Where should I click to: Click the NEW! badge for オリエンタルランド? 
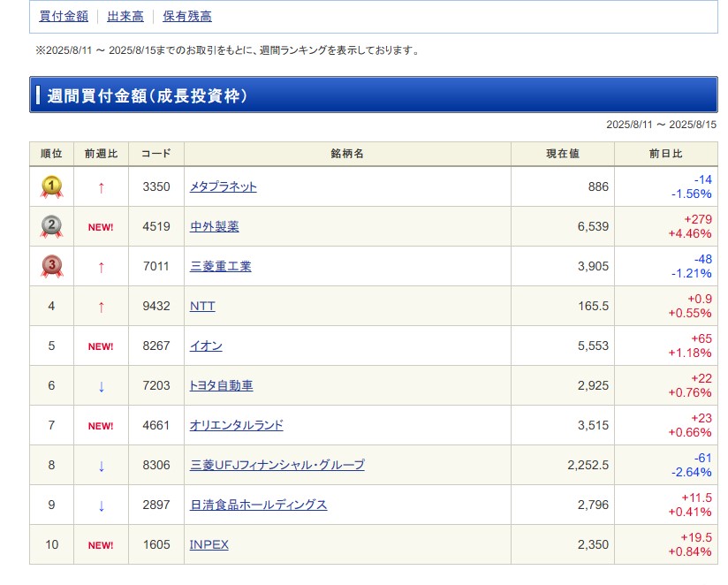point(101,426)
